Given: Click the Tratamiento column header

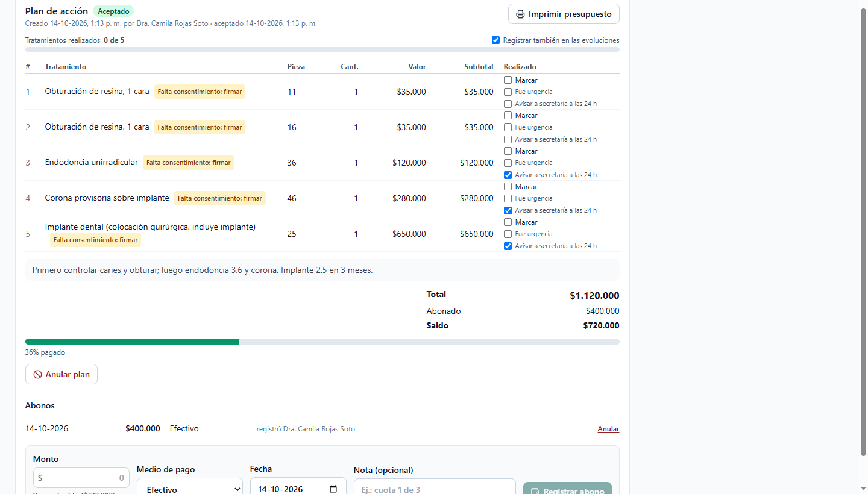Looking at the screenshot, I should [66, 67].
